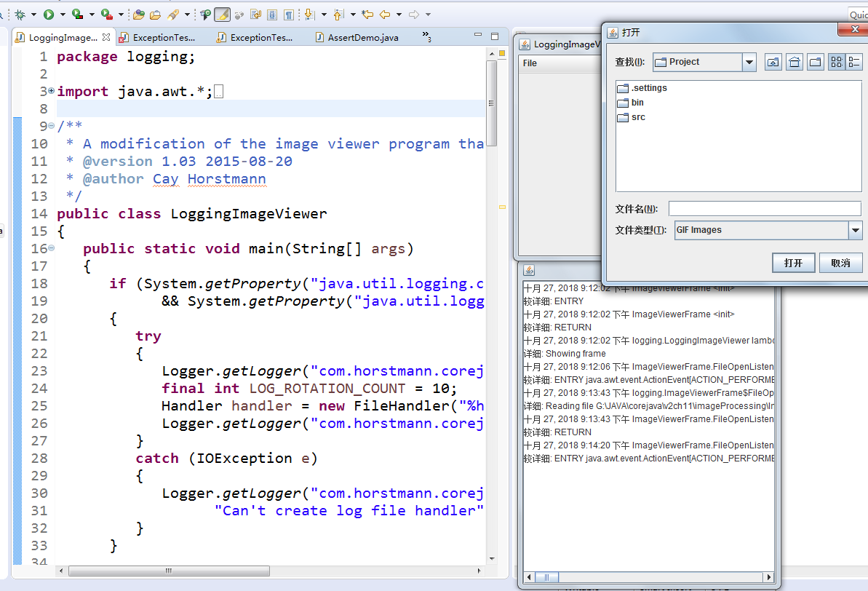Click the back navigation arrow in the toolbar
The width and height of the screenshot is (868, 591).
pos(385,14)
